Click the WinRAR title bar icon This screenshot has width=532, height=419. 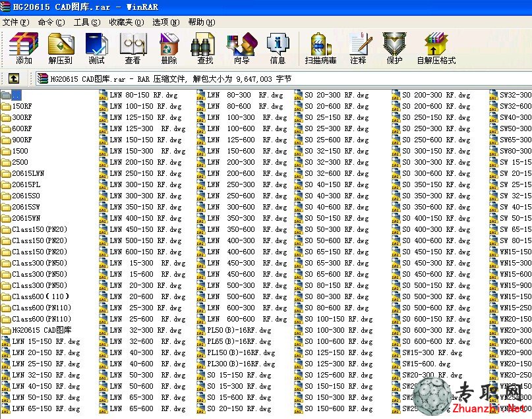5,7
